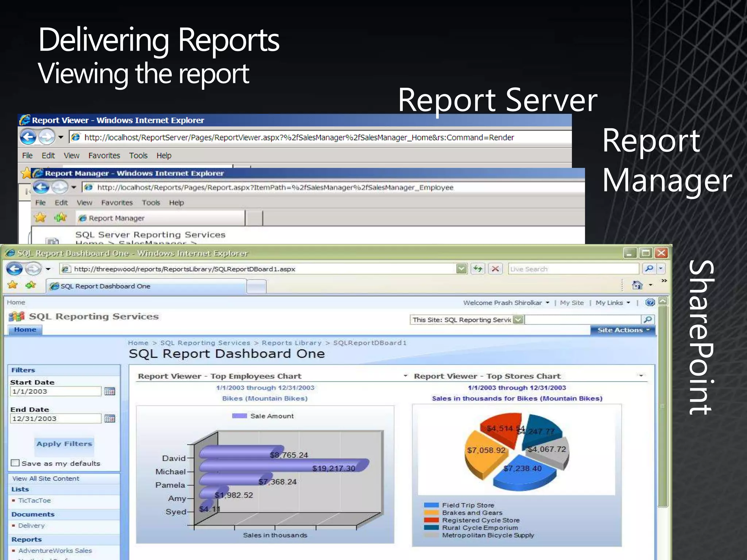Open Favorites menu in the Report Viewer window
Image resolution: width=747 pixels, height=560 pixels.
pos(104,156)
